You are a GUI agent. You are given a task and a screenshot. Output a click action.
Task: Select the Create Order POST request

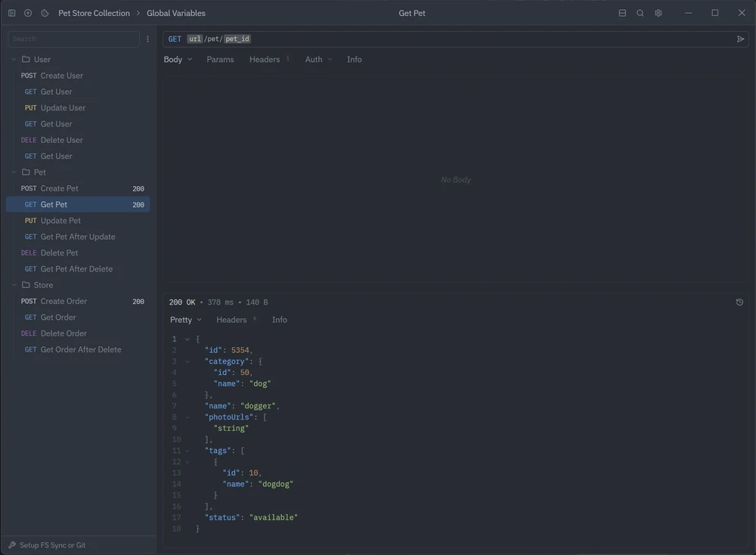pos(78,302)
